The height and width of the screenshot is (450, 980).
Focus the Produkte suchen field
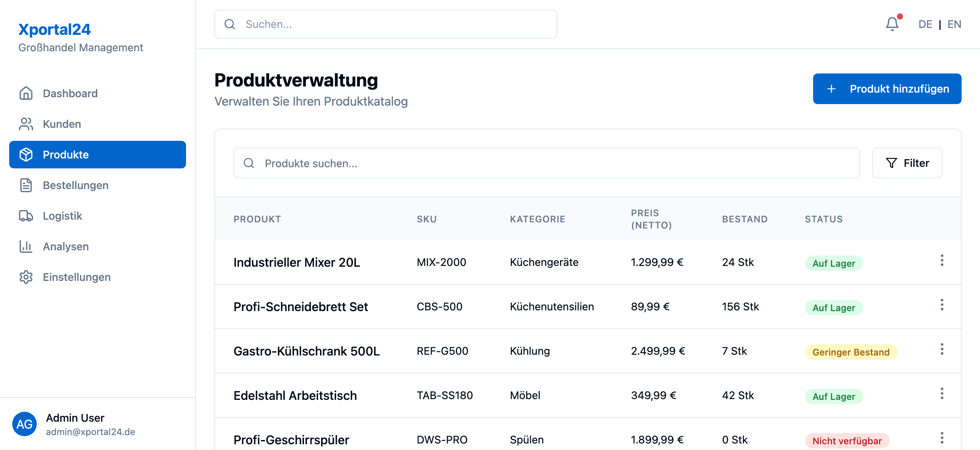click(x=547, y=163)
